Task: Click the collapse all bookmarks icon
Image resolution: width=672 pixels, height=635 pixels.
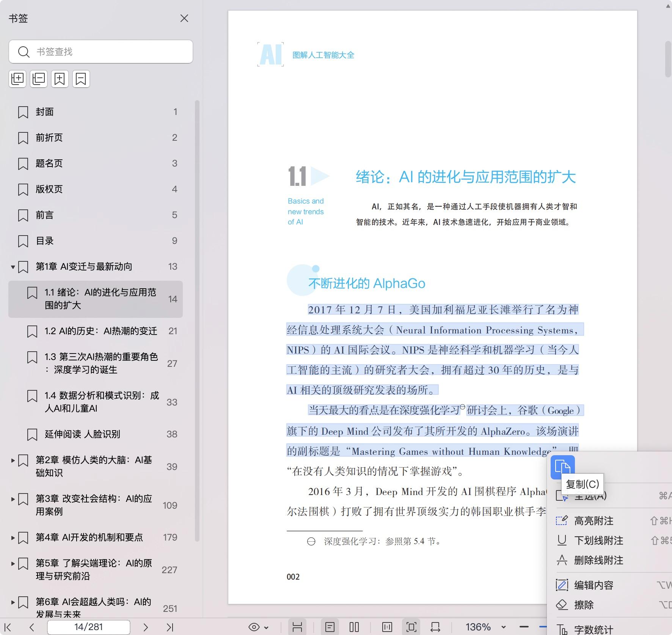Action: click(39, 79)
